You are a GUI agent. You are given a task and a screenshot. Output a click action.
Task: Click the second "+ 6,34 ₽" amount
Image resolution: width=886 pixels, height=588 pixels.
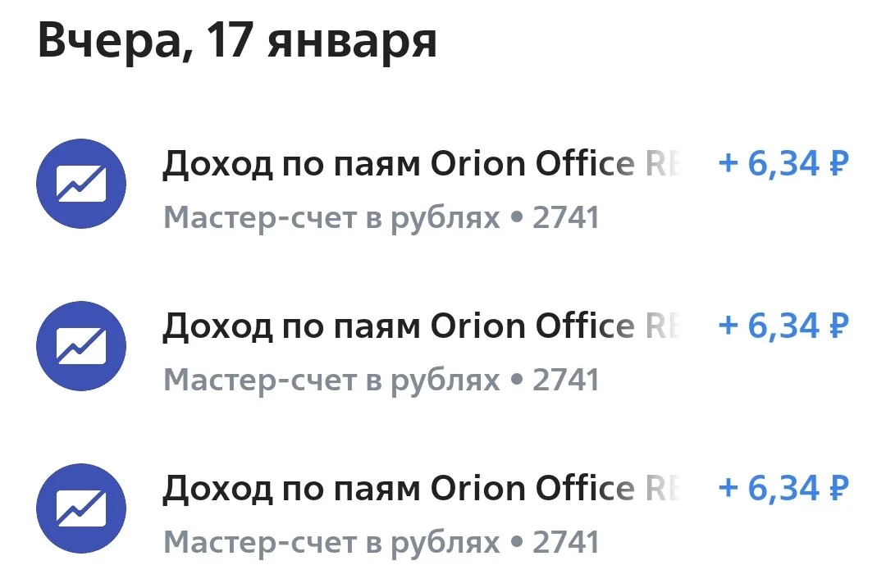pyautogui.click(x=783, y=326)
